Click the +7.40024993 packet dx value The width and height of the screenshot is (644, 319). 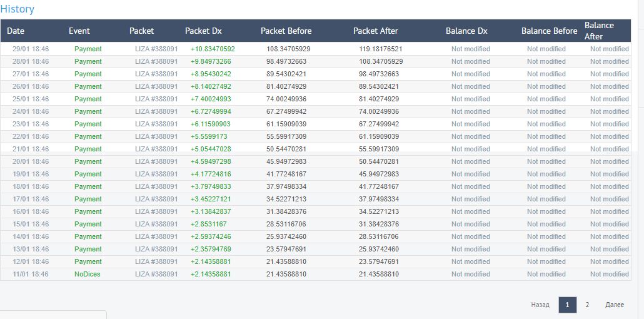click(x=211, y=99)
